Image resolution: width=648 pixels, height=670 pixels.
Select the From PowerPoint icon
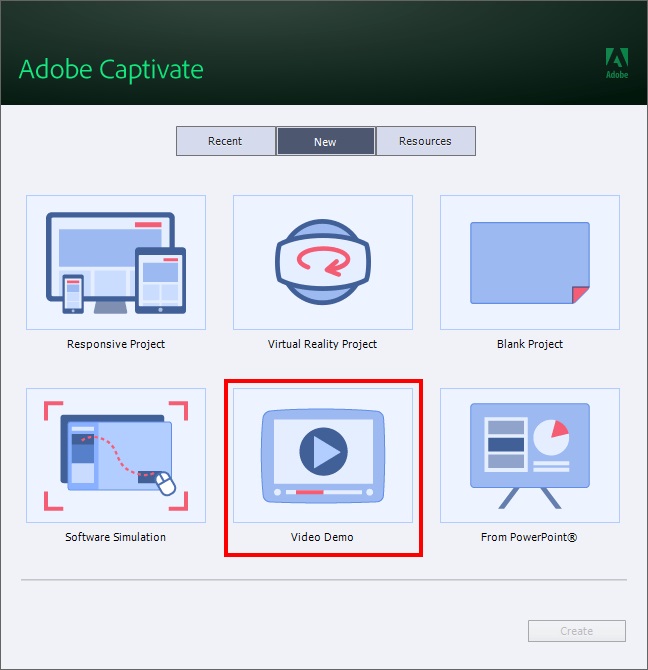[x=530, y=455]
